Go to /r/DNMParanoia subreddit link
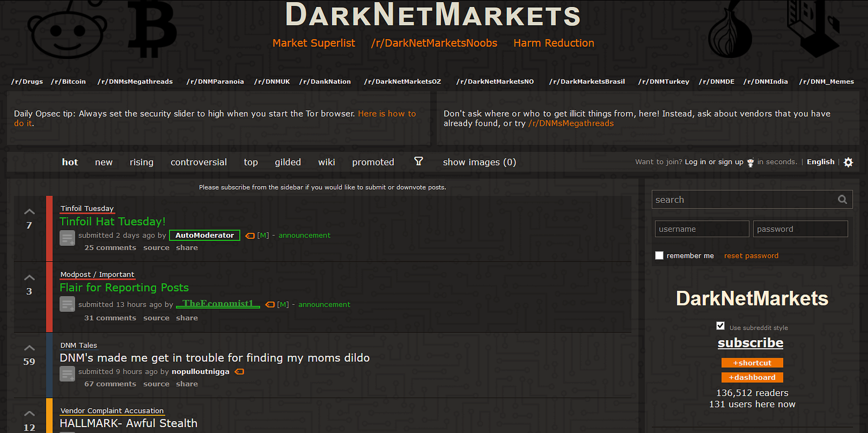868x433 pixels. point(215,81)
